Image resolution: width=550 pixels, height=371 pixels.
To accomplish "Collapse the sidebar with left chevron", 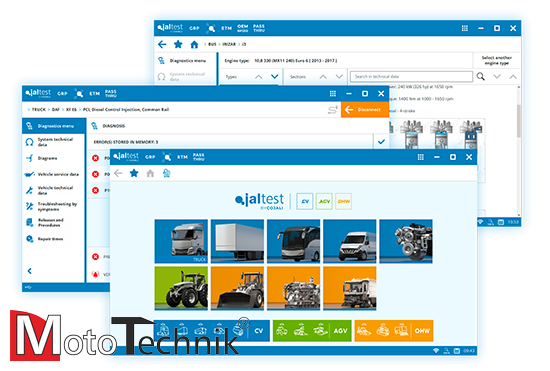I will [x=30, y=271].
